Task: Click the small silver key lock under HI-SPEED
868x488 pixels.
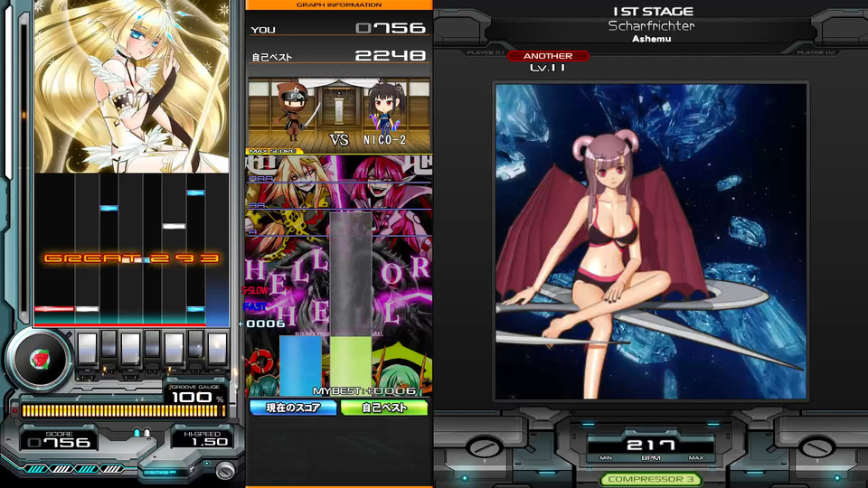Action: coord(225,470)
